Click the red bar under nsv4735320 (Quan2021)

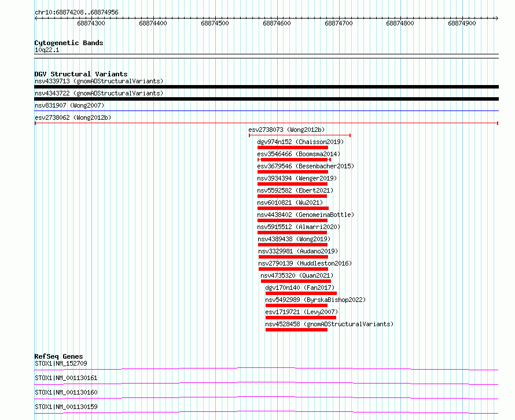(x=296, y=281)
